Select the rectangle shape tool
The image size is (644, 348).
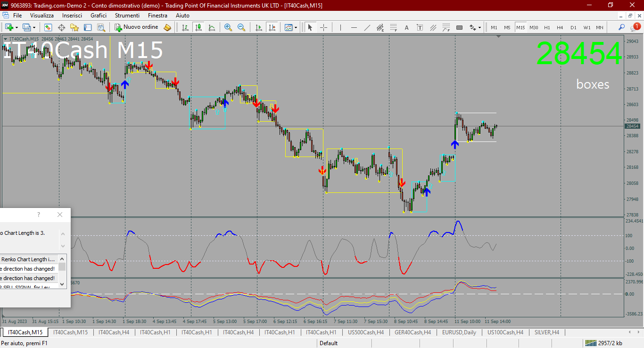point(459,27)
